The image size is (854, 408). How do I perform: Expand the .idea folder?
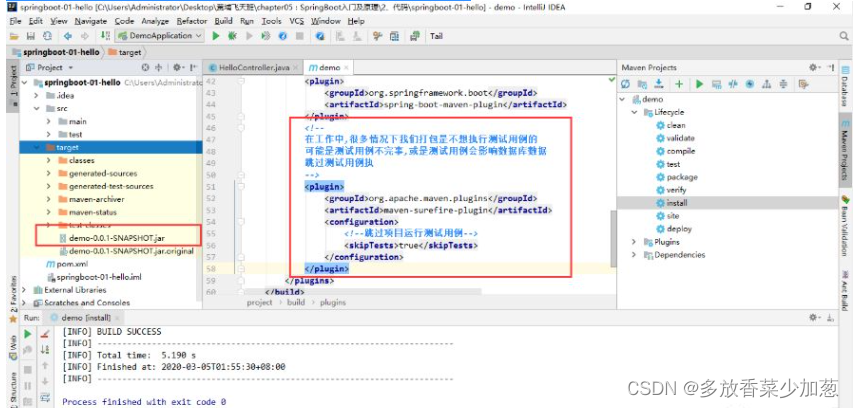click(x=36, y=95)
